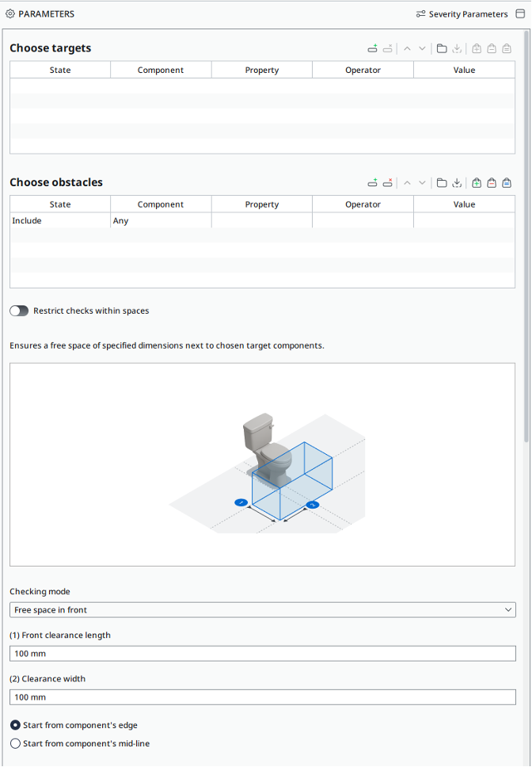Open the Checking mode dropdown
Screen dimensions: 532x767
(262, 610)
